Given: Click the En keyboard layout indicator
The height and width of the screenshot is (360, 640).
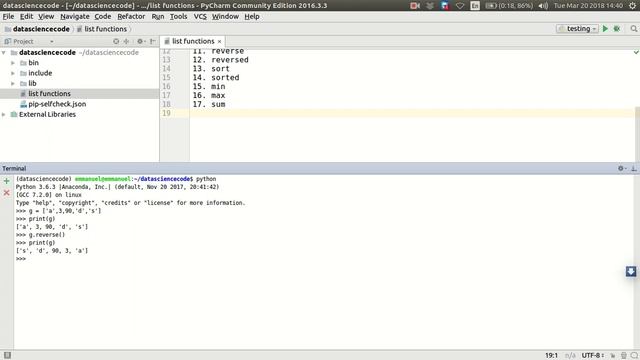Looking at the screenshot, I should click(475, 6).
